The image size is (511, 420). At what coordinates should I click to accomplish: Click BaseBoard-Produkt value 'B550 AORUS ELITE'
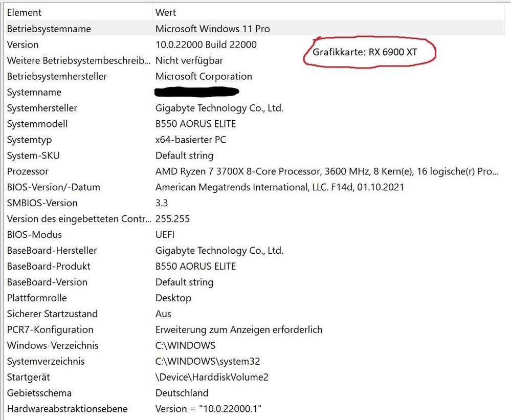(x=195, y=267)
